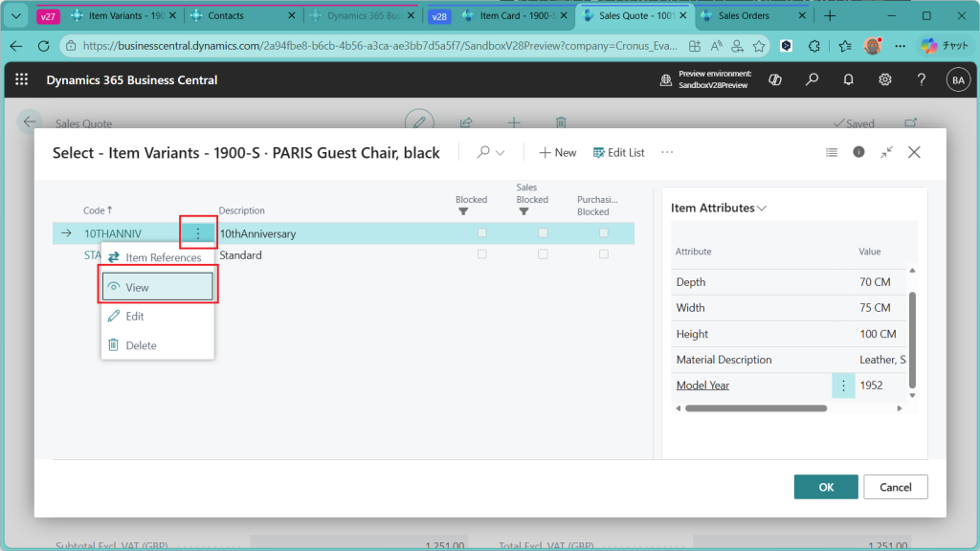This screenshot has height=551, width=980.
Task: Choose Delete in the context menu
Action: 141,345
